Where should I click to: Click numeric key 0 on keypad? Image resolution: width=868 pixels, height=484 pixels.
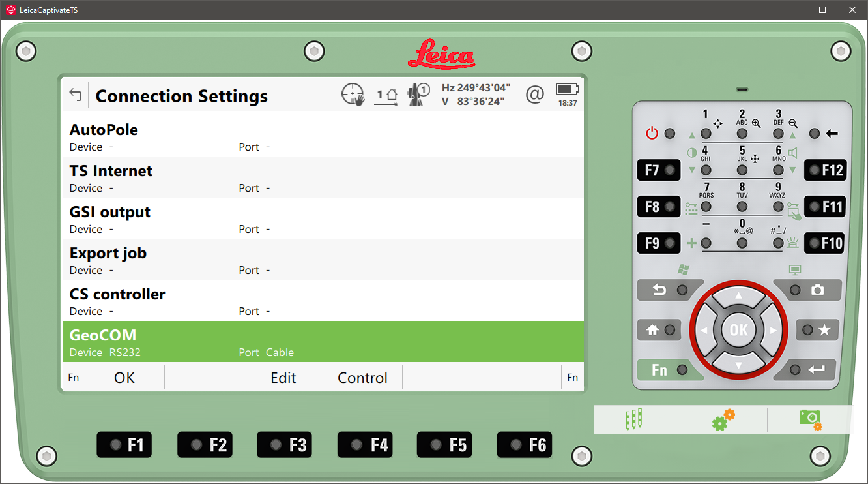coord(742,243)
